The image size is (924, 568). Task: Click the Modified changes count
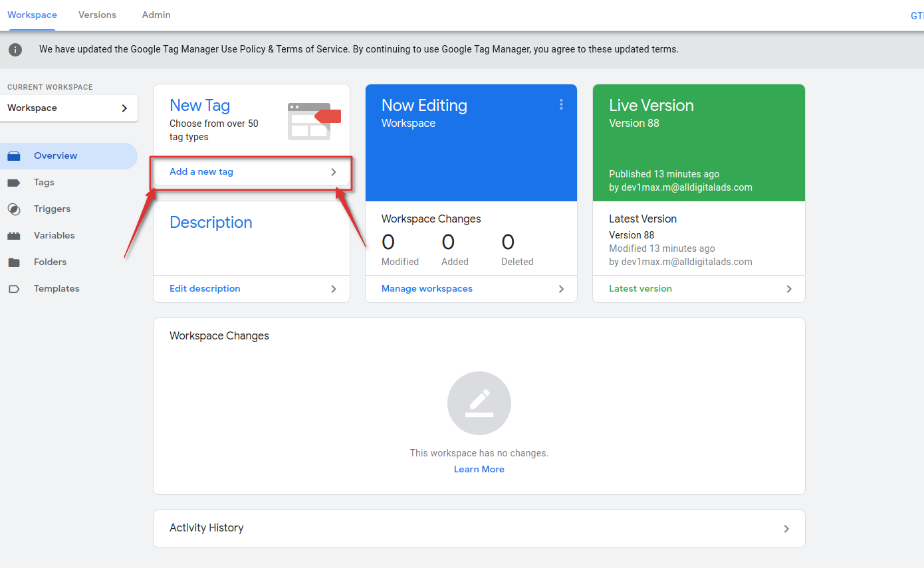(388, 242)
